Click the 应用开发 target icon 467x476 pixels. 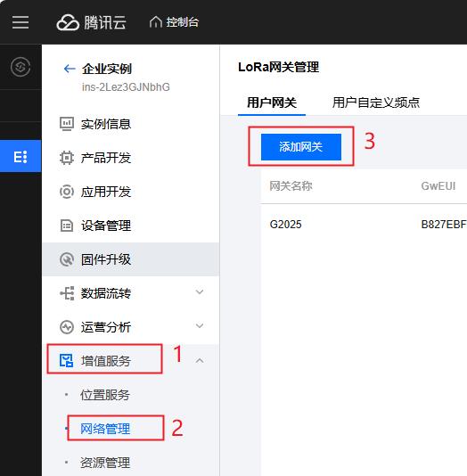(x=67, y=192)
